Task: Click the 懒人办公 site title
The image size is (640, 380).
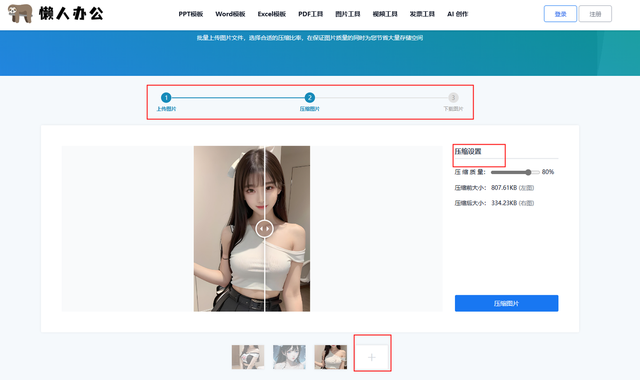Action: coord(71,13)
